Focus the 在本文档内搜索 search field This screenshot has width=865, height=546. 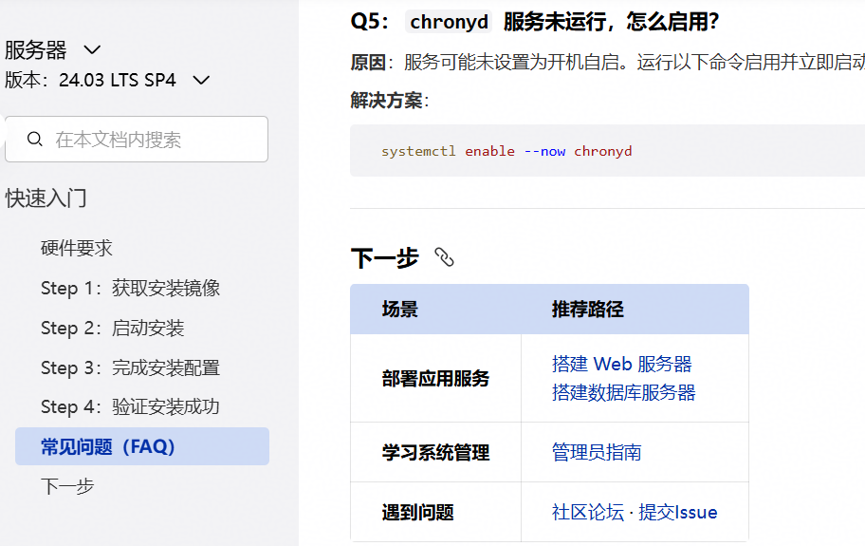(x=137, y=139)
